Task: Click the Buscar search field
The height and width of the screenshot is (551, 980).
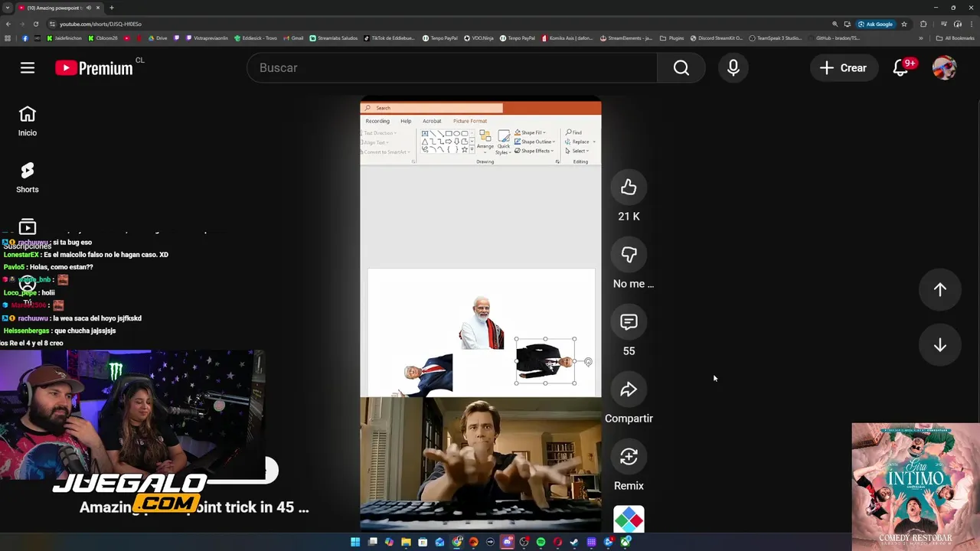Action: click(x=452, y=68)
